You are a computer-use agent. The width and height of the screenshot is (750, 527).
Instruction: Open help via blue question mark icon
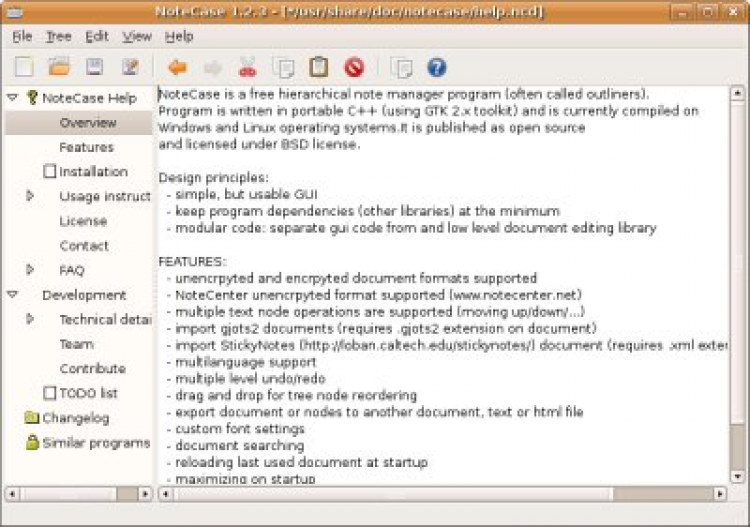436,68
